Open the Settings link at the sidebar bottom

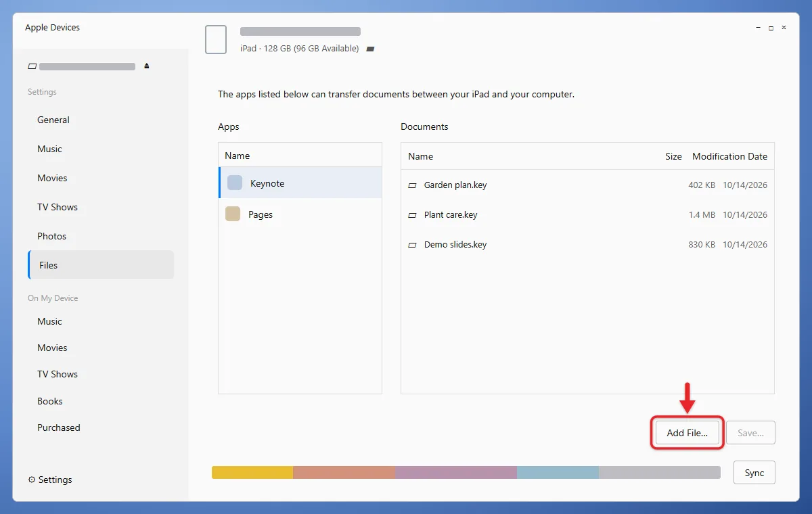coord(50,480)
